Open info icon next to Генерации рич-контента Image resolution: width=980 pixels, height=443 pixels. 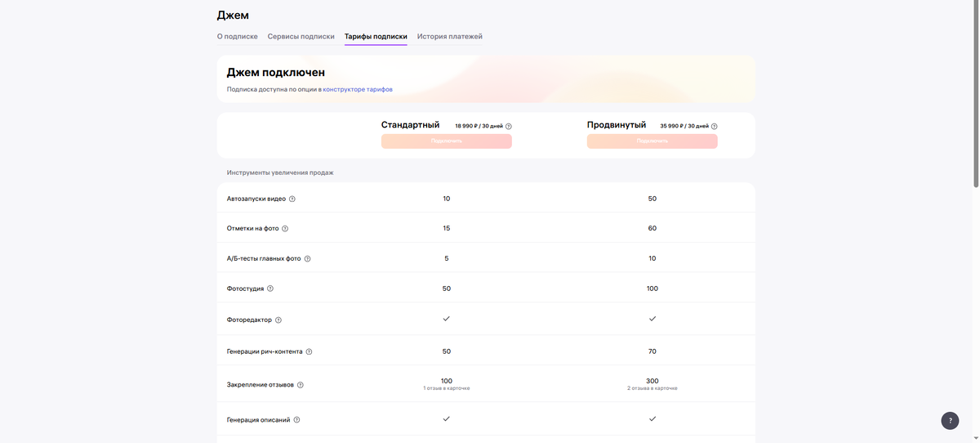pos(309,352)
